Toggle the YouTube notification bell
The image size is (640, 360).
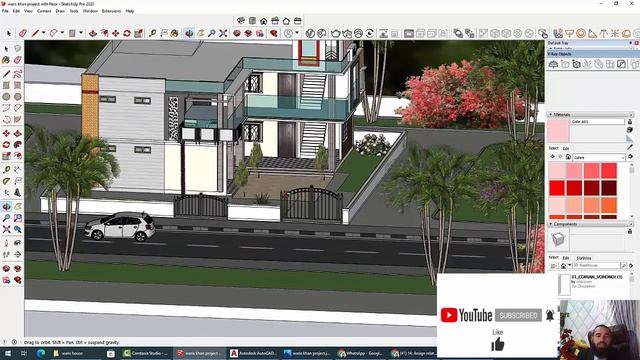click(550, 315)
